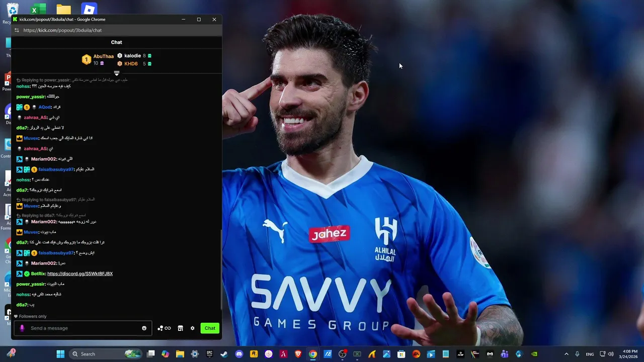644x362 pixels.
Task: Open Epic Games Launcher in taskbar
Action: (x=209, y=354)
